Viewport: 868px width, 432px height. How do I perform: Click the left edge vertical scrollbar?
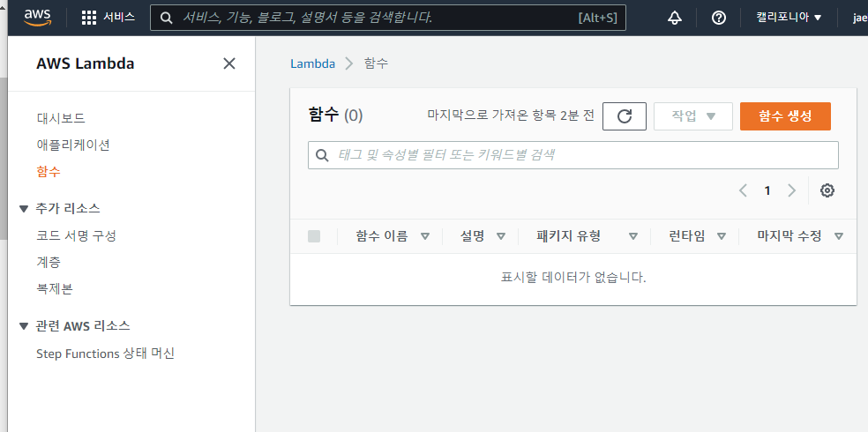pos(4,158)
